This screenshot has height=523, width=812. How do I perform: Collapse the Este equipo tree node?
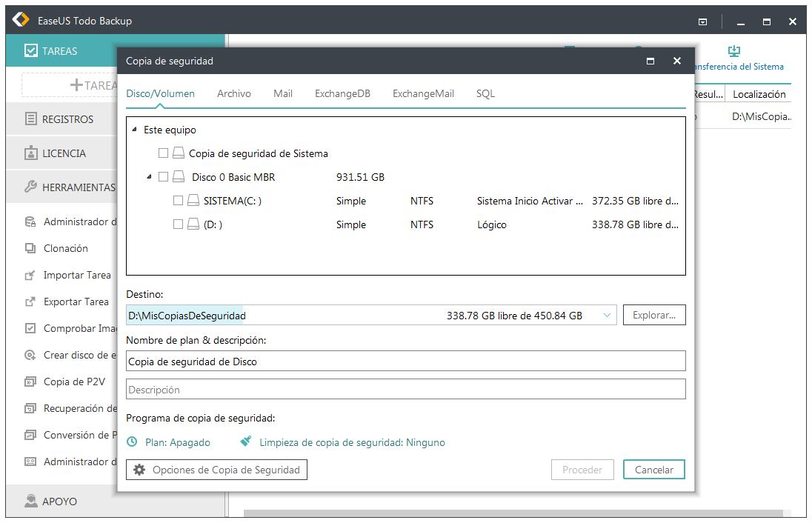tap(134, 130)
